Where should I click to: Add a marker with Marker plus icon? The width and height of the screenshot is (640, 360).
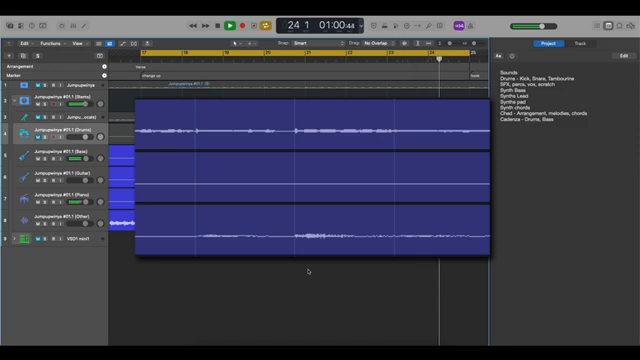click(104, 76)
